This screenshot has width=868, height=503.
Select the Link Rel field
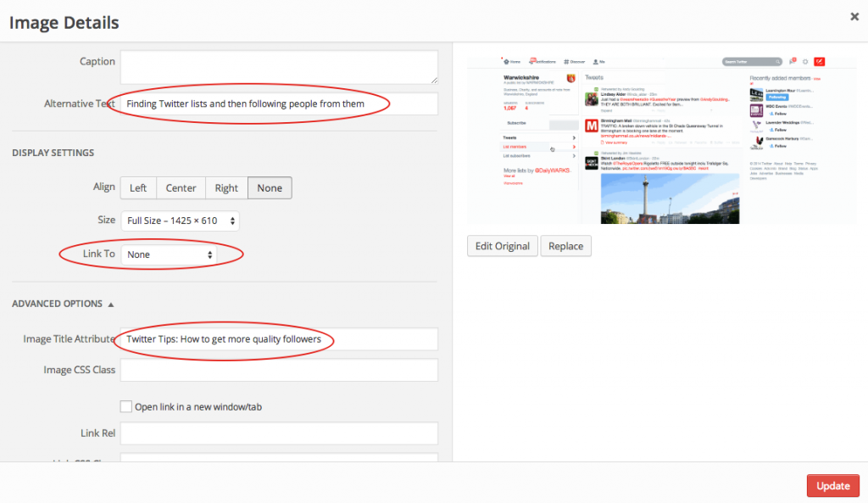tap(279, 433)
